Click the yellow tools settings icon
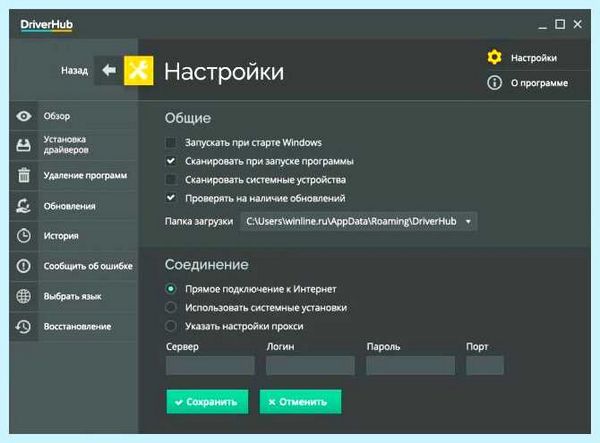This screenshot has height=443, width=600. pyautogui.click(x=139, y=70)
